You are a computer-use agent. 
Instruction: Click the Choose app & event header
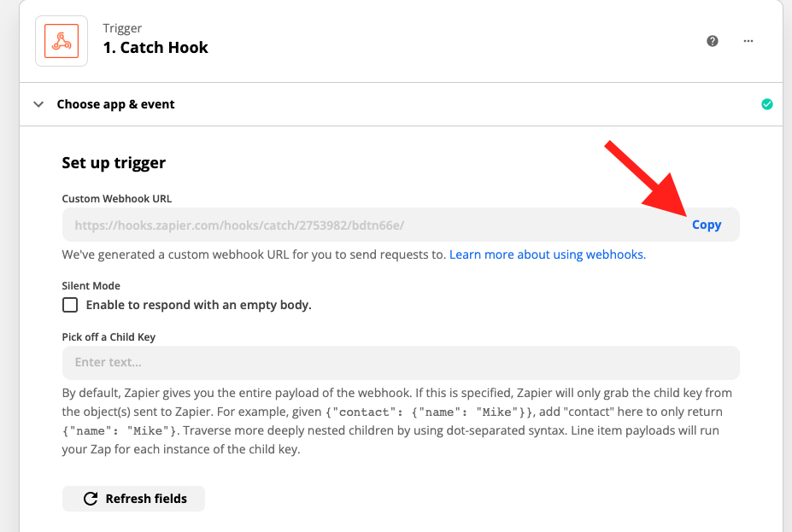pos(401,104)
